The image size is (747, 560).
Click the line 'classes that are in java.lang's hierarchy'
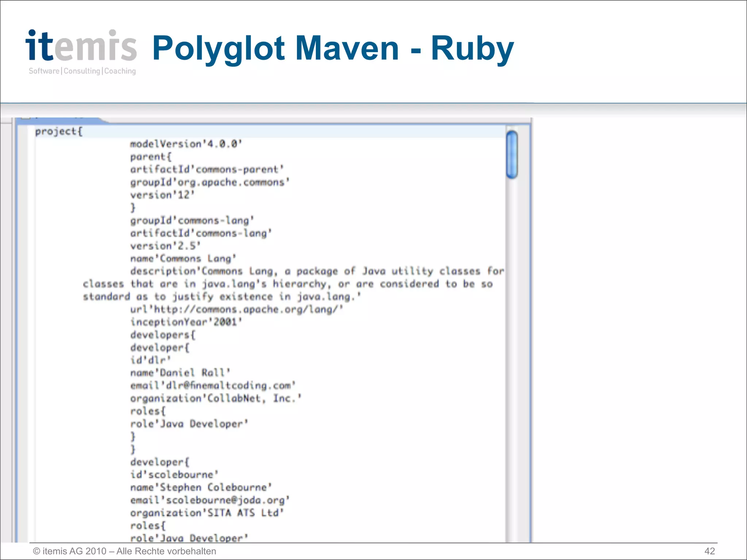288,284
